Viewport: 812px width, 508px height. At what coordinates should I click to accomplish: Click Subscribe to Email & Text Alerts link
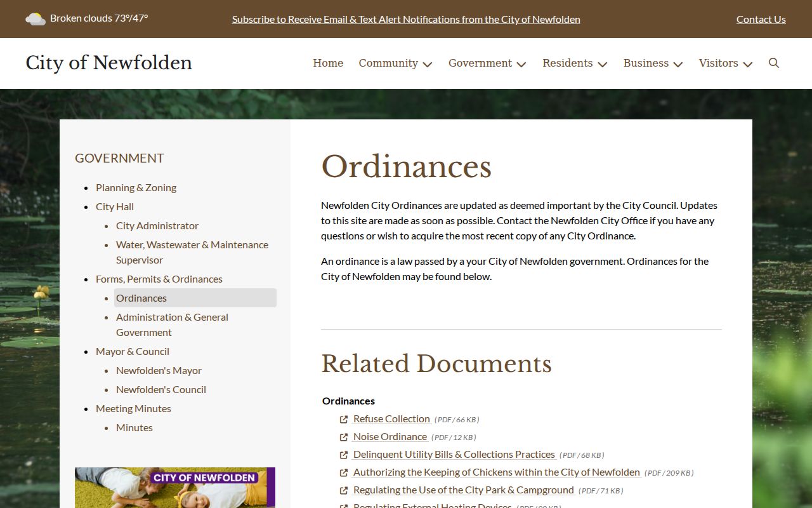(406, 19)
